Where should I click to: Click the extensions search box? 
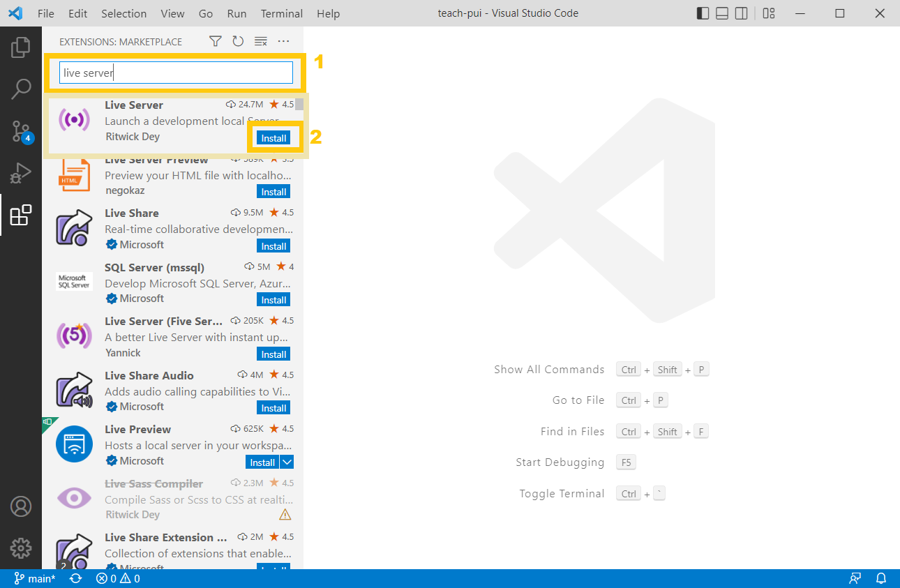(x=176, y=73)
